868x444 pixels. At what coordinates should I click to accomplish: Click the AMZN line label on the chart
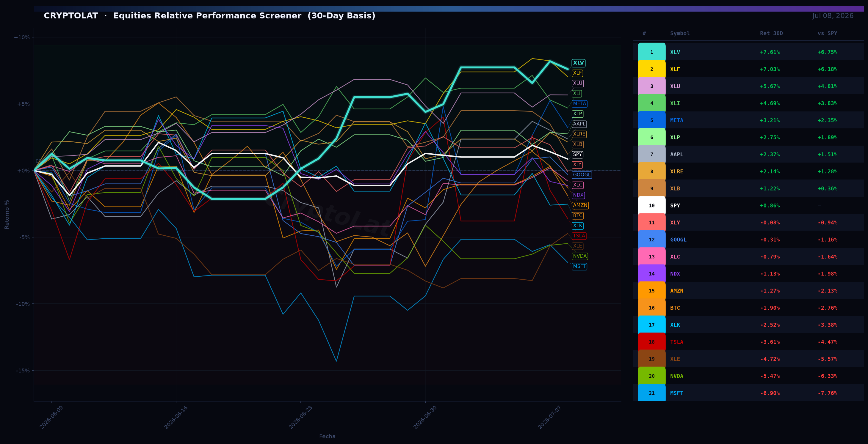580,205
